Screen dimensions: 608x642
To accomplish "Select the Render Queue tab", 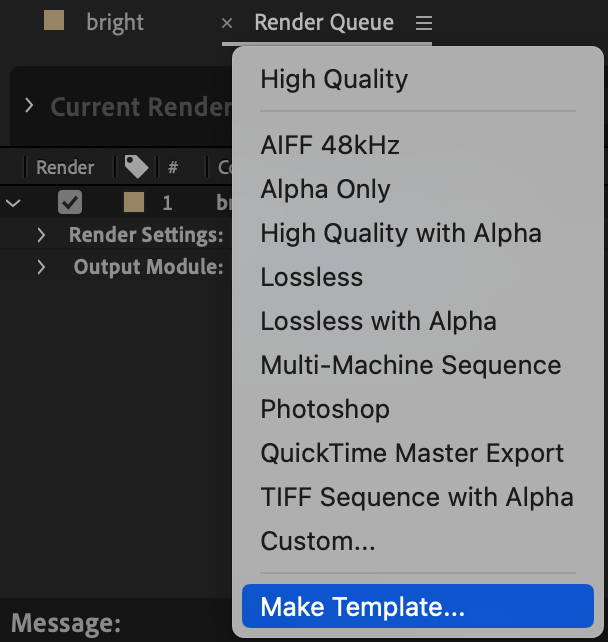I will [324, 22].
